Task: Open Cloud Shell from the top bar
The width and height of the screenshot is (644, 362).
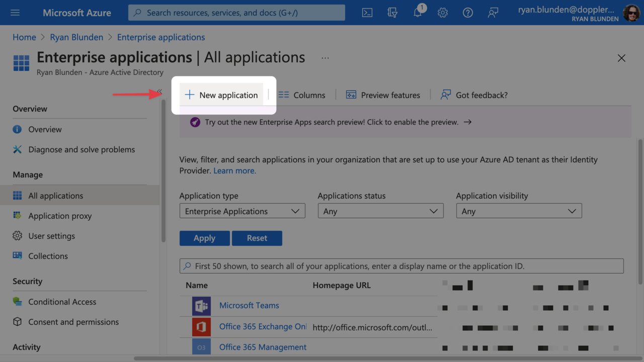Action: point(367,13)
